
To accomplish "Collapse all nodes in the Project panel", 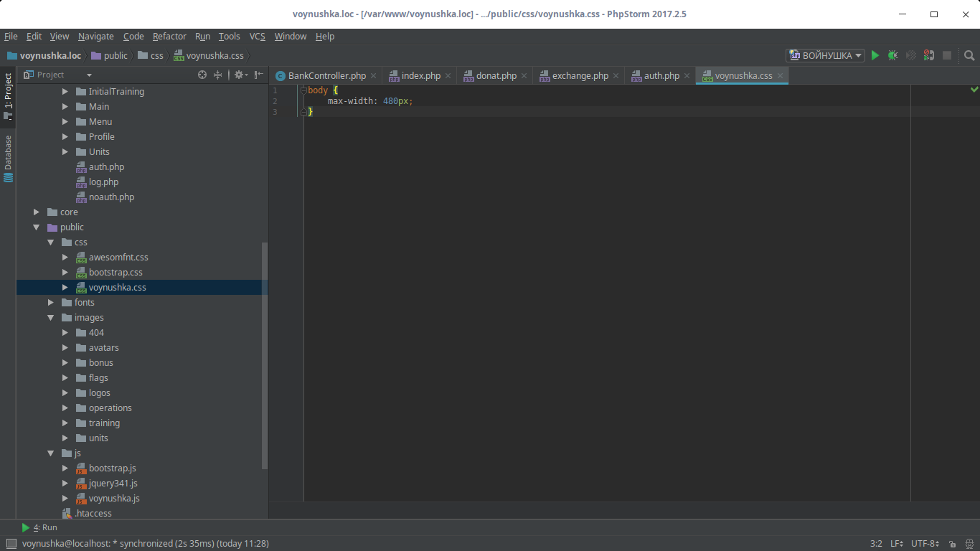I will coord(217,75).
